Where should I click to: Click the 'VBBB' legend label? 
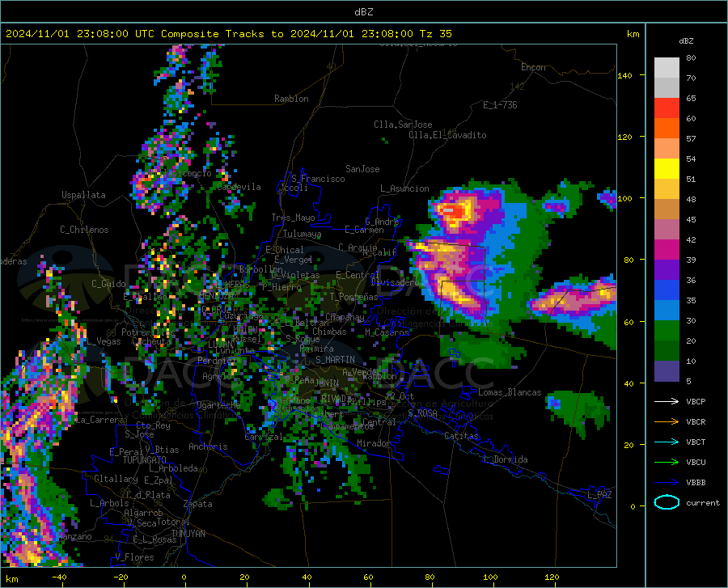[696, 483]
